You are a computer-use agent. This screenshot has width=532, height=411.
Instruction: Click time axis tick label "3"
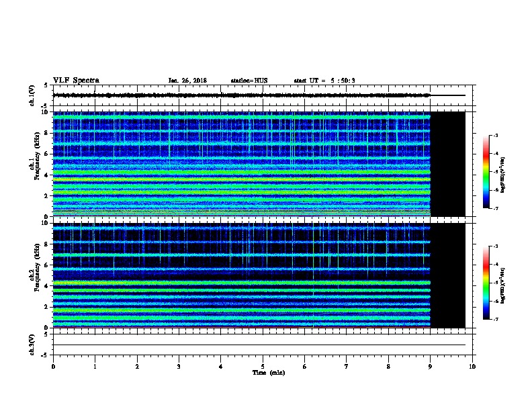179,367
